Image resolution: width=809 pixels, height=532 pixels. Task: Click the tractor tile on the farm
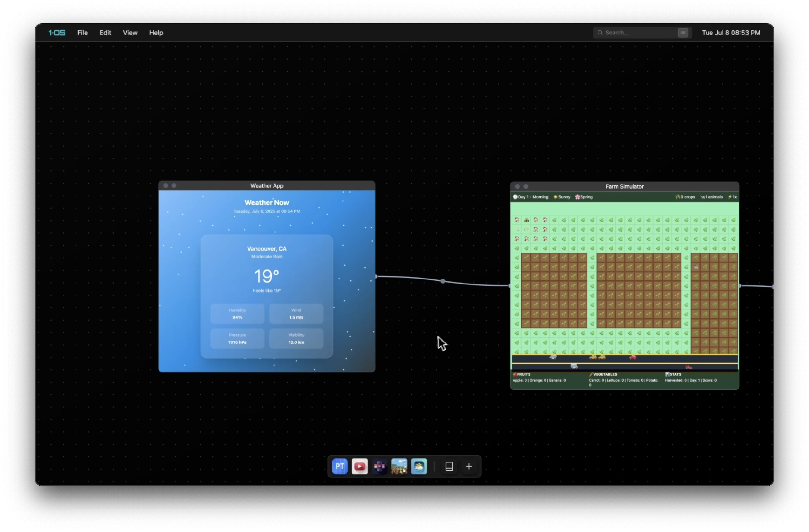pyautogui.click(x=526, y=220)
